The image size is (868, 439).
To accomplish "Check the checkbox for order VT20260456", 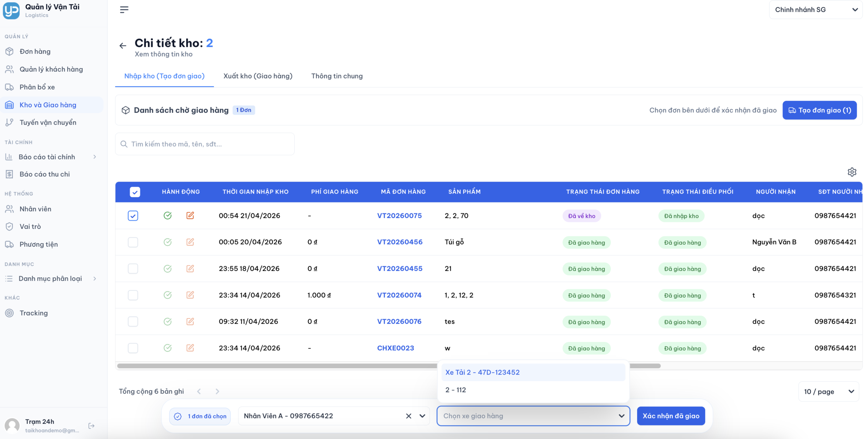I will point(133,242).
